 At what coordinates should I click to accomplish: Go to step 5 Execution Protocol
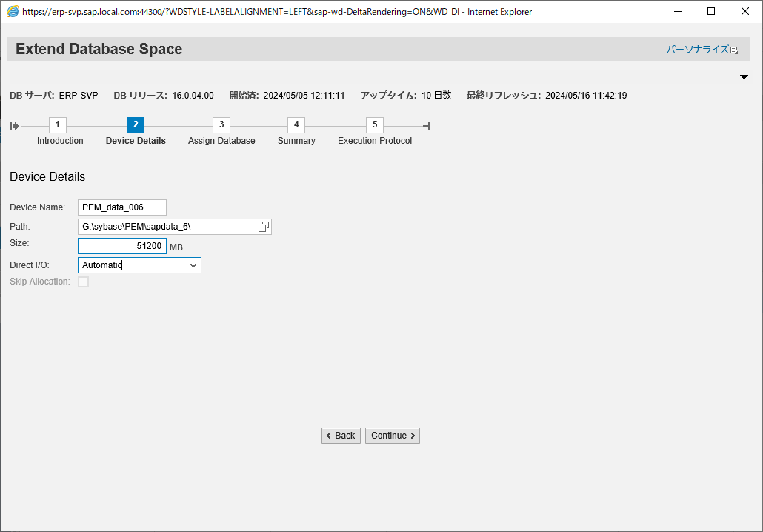click(375, 124)
